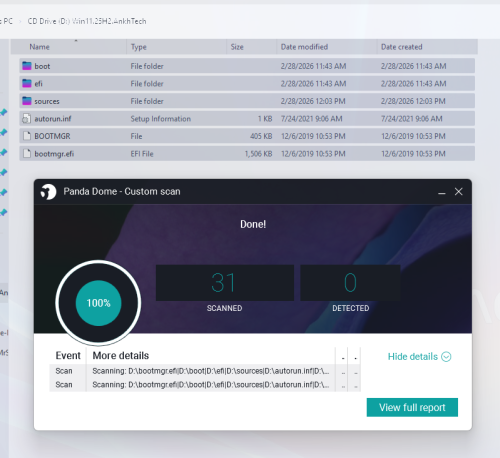The height and width of the screenshot is (458, 500).
Task: Select the efi folder icon
Action: pos(27,83)
